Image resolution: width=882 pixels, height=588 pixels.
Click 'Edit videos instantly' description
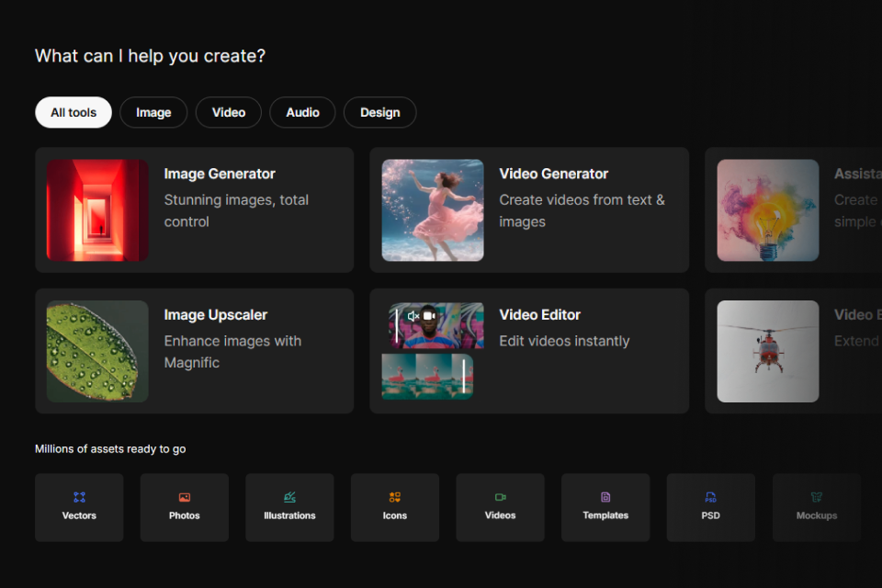click(564, 341)
